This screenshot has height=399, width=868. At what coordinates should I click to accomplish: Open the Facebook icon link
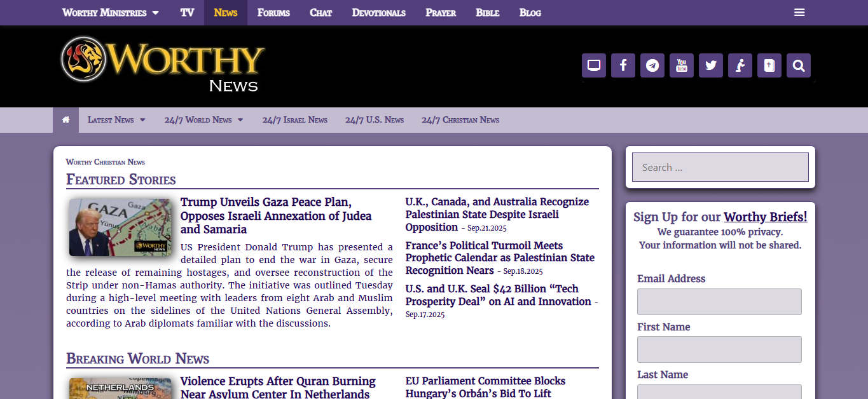pyautogui.click(x=623, y=65)
